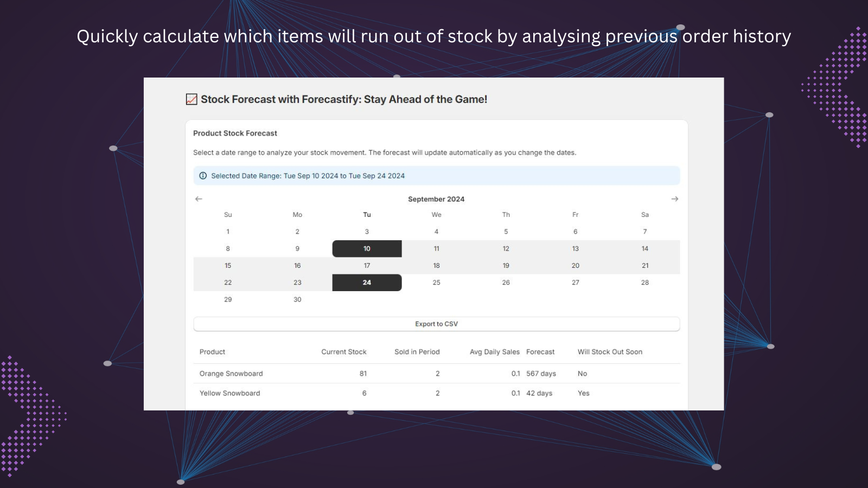Screen dimensions: 868x488
Task: Select day 6 of September
Action: pyautogui.click(x=575, y=232)
